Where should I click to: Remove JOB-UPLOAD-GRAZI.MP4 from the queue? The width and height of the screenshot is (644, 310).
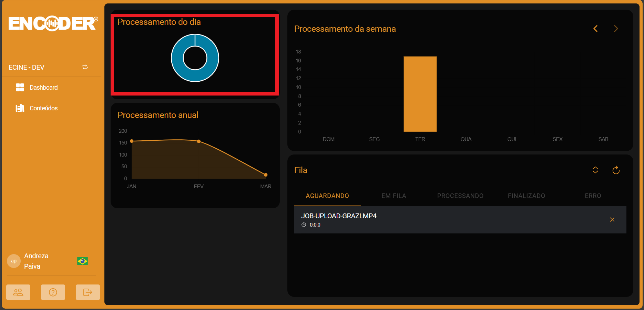612,220
